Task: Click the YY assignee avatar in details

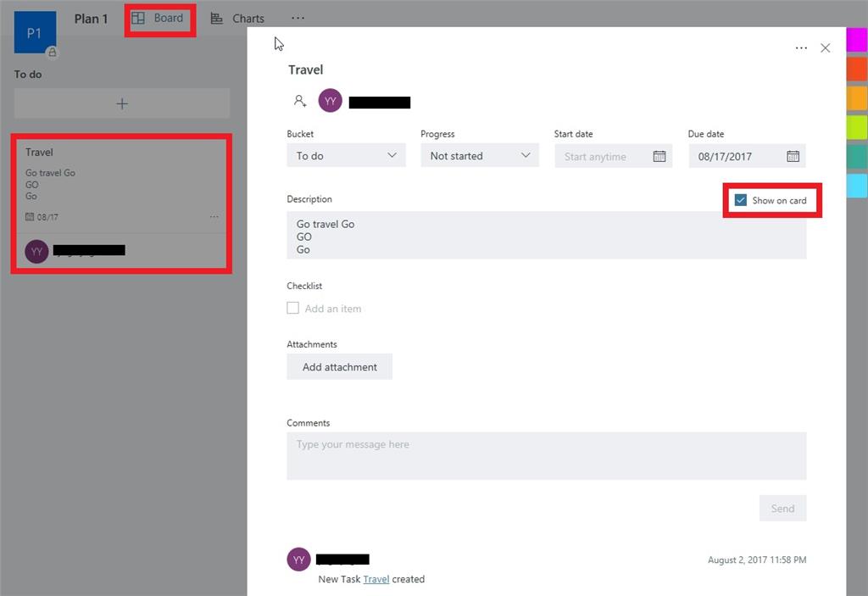Action: point(331,101)
